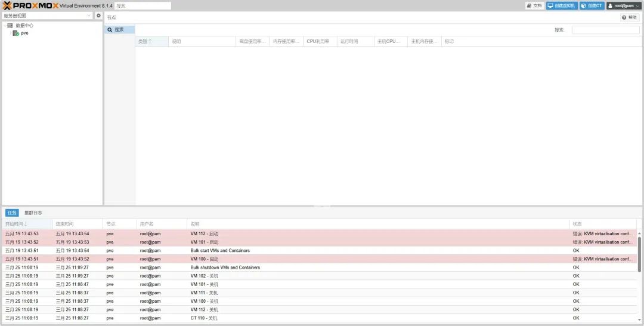This screenshot has width=644, height=326.
Task: Click the 搜索 magnifier in the side menu
Action: 110,29
